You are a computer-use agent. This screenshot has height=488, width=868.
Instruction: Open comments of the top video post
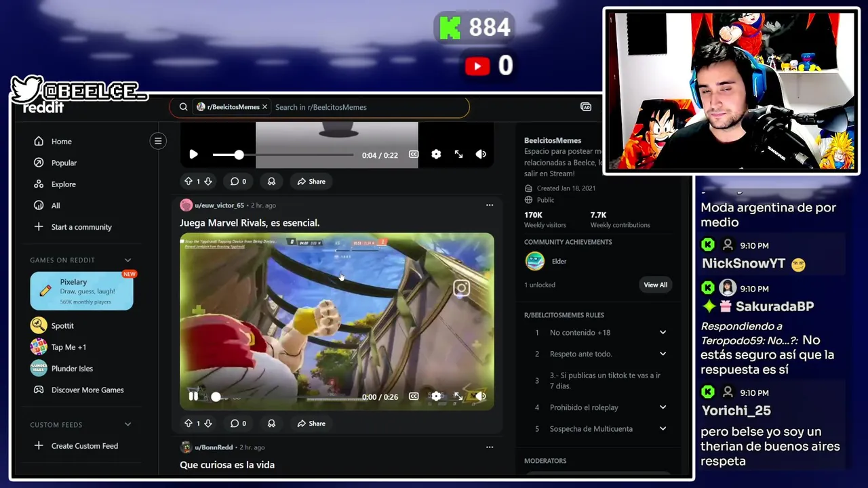238,181
